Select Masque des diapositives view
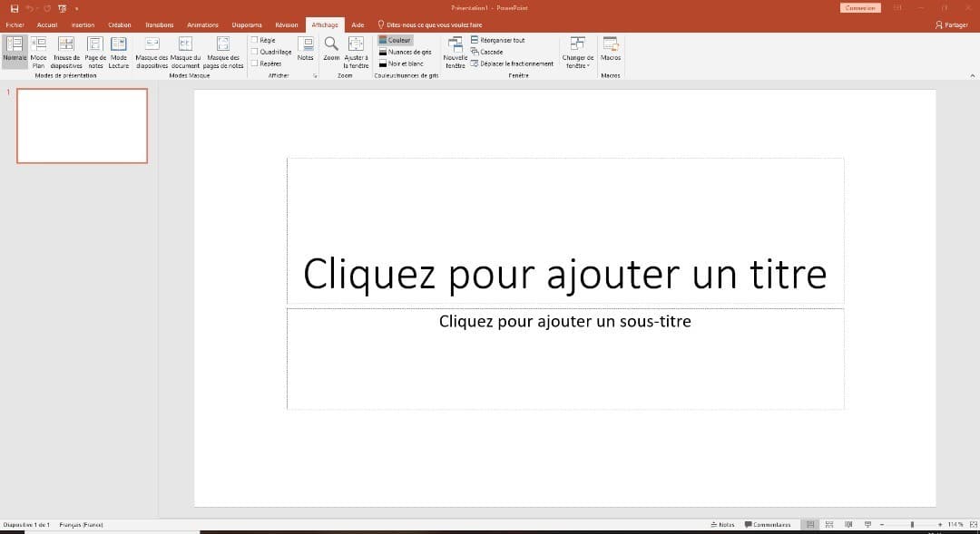The height and width of the screenshot is (534, 980). [152, 54]
